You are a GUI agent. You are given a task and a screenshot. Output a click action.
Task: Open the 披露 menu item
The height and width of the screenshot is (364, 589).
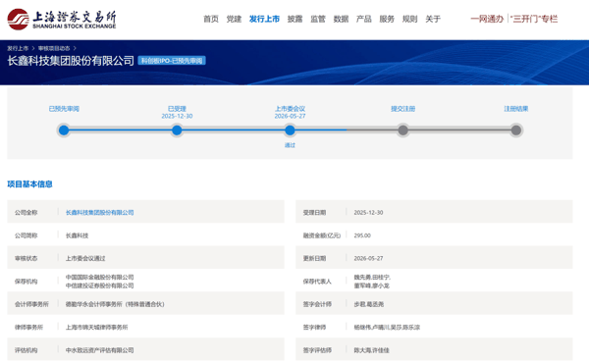click(x=294, y=19)
